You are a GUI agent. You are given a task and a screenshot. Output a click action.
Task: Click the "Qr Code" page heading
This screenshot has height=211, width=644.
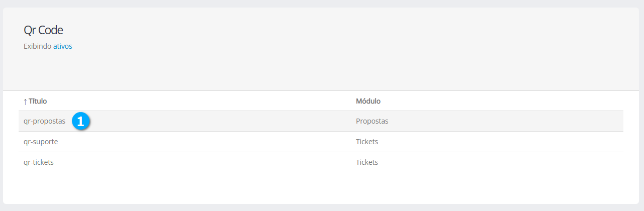coord(43,30)
